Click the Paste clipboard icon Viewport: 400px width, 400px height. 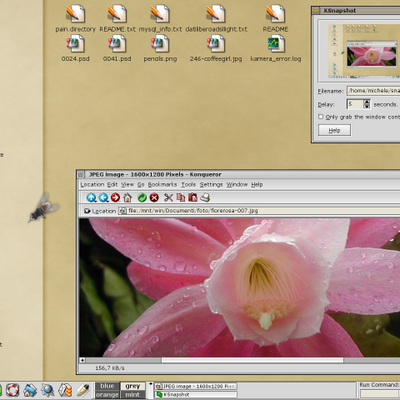193,198
